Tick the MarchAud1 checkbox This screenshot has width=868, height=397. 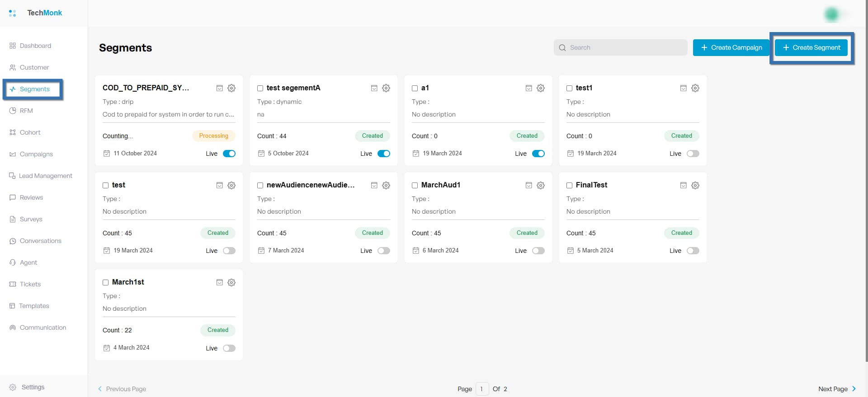pos(415,185)
